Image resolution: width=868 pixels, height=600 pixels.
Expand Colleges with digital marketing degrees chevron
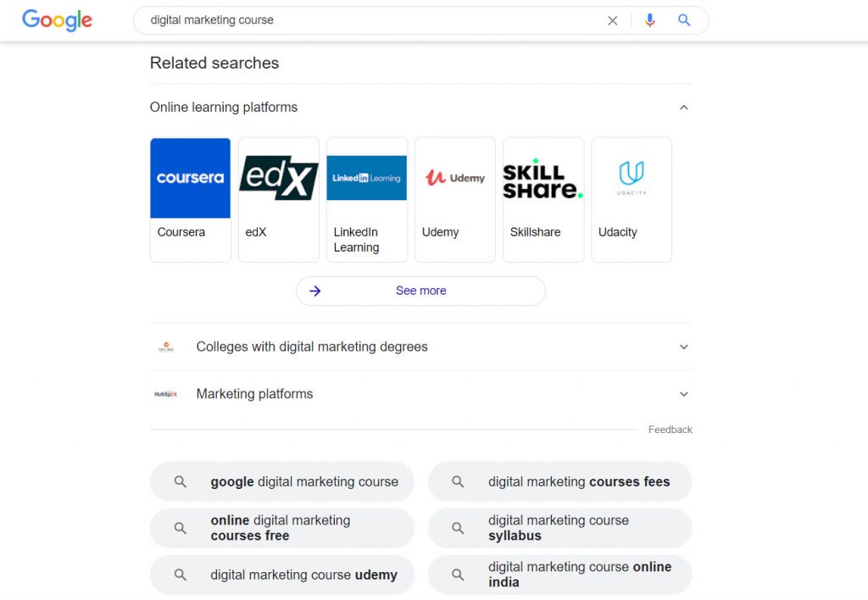[684, 347]
